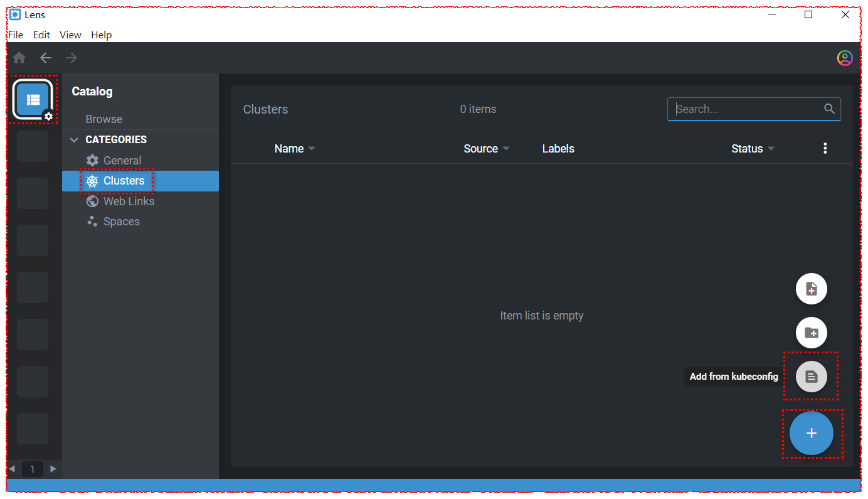The image size is (868, 499).
Task: Click the blue plus add button
Action: [x=812, y=433]
